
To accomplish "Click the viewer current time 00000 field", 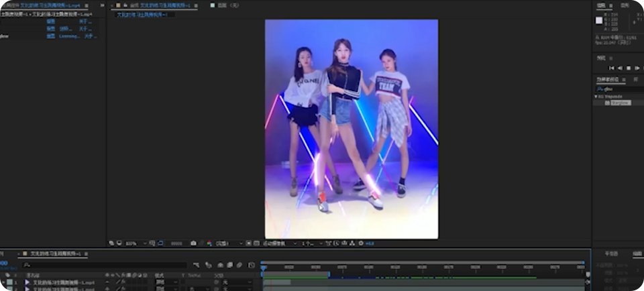I will click(x=176, y=243).
